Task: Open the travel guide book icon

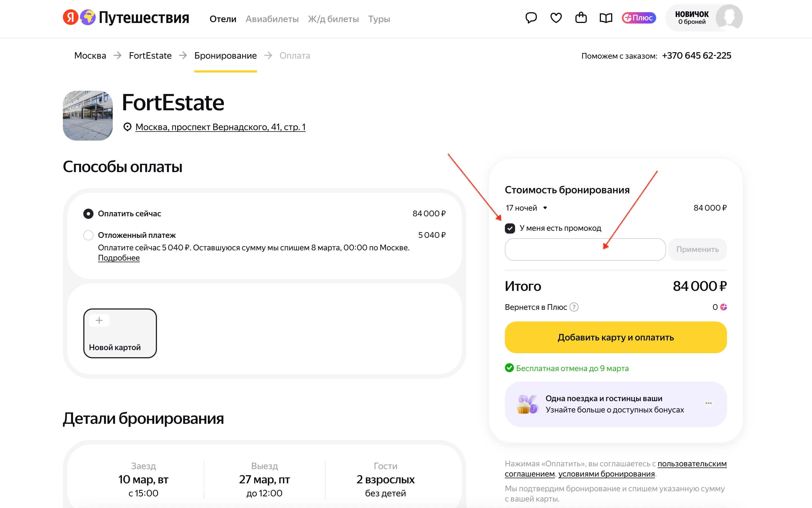Action: (606, 18)
